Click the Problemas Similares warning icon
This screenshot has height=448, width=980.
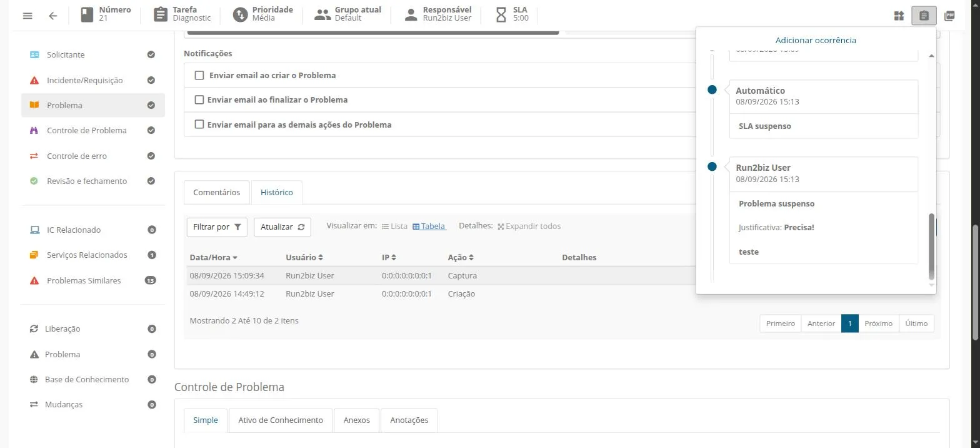[34, 280]
